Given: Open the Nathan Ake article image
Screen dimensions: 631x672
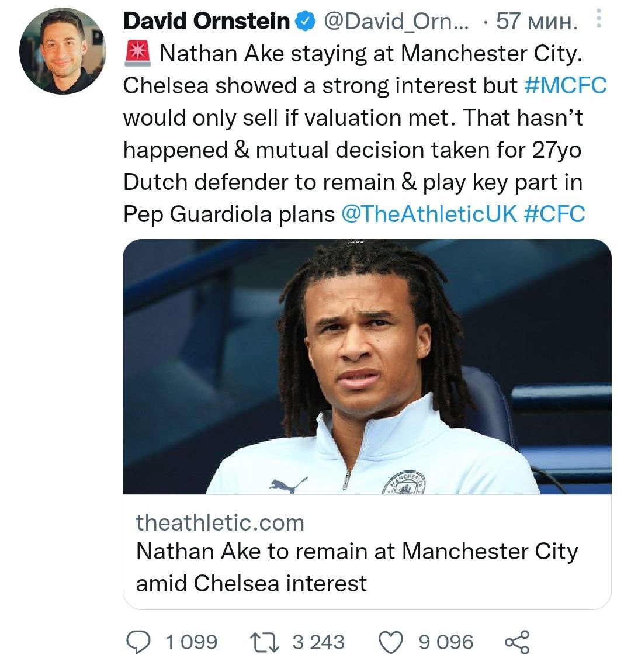Looking at the screenshot, I should (367, 366).
